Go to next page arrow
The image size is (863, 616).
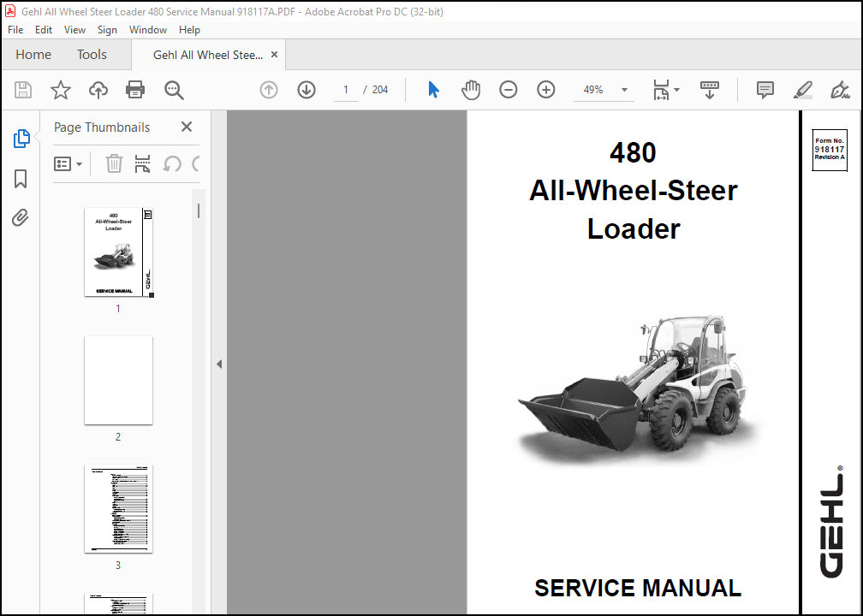[x=307, y=90]
